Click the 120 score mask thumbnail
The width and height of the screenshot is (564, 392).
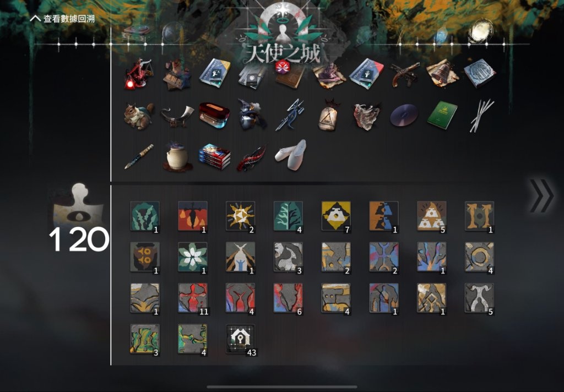click(78, 205)
